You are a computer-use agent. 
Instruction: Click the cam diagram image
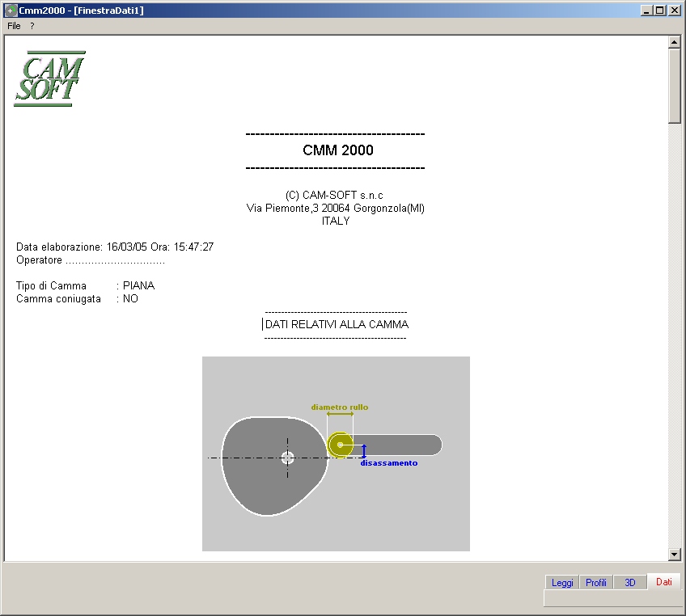click(336, 454)
